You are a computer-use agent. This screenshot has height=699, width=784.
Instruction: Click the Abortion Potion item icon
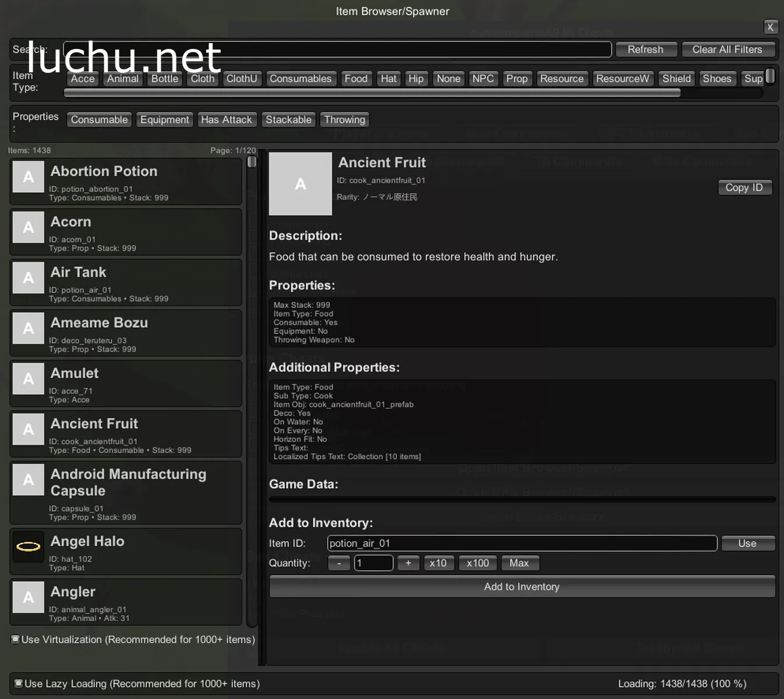[29, 177]
